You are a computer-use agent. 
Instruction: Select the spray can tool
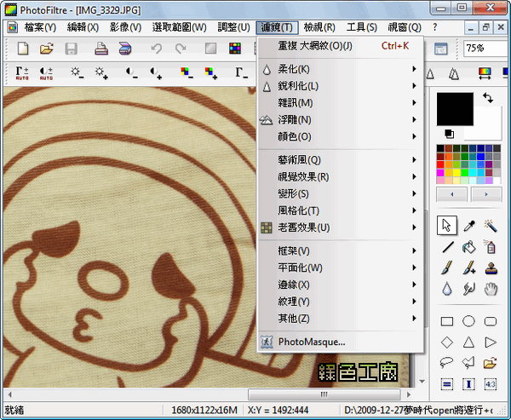click(x=490, y=247)
